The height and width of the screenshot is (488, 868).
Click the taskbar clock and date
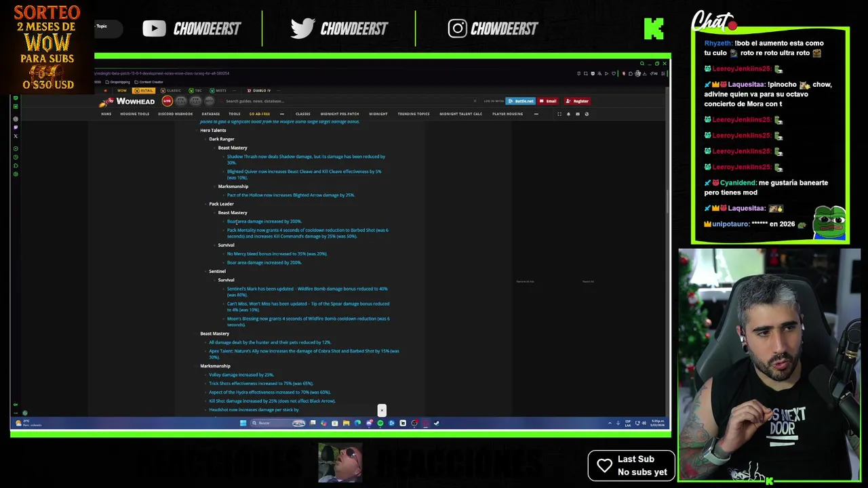pyautogui.click(x=658, y=423)
